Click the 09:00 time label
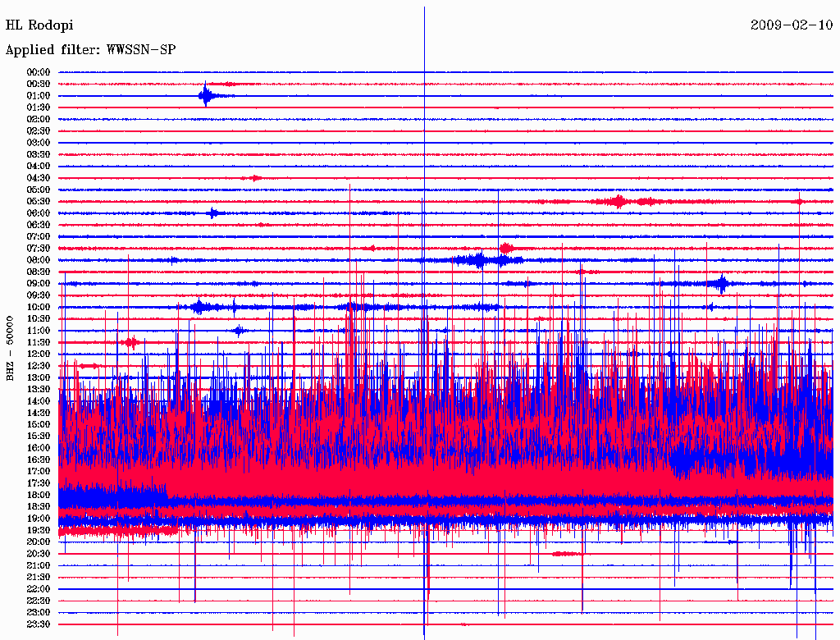 [39, 284]
